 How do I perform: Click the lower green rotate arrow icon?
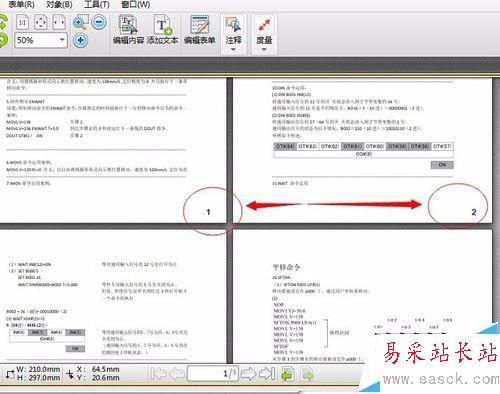pyautogui.click(x=2, y=40)
